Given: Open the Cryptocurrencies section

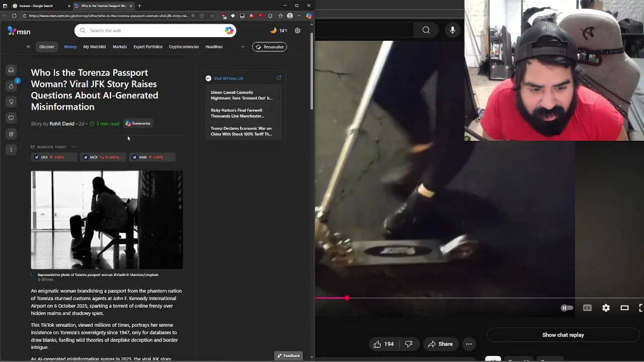Looking at the screenshot, I should tap(184, 47).
